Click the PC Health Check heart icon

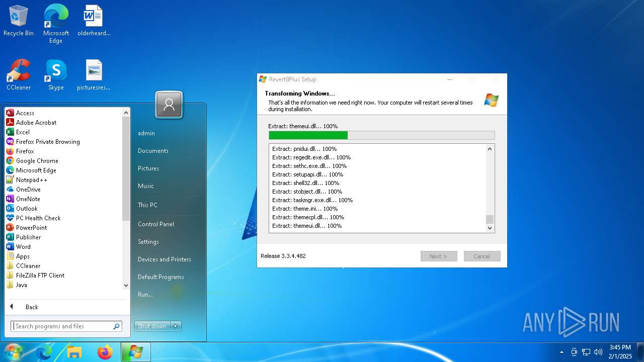[x=10, y=218]
